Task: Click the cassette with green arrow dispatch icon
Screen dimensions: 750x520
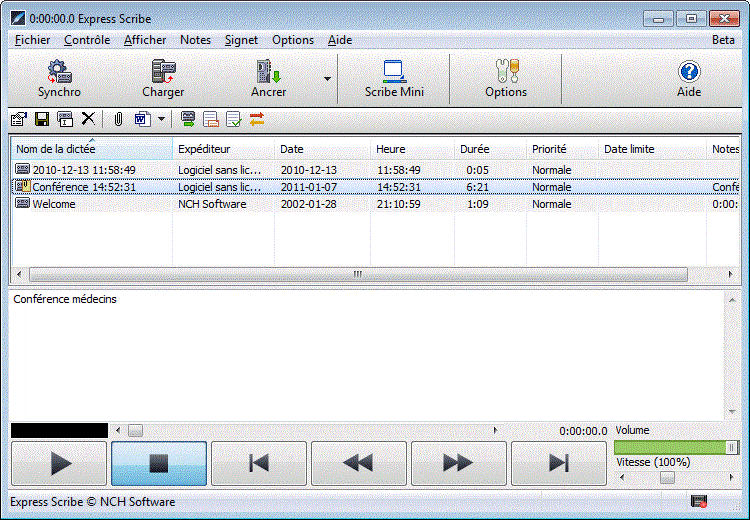Action: coord(188,119)
